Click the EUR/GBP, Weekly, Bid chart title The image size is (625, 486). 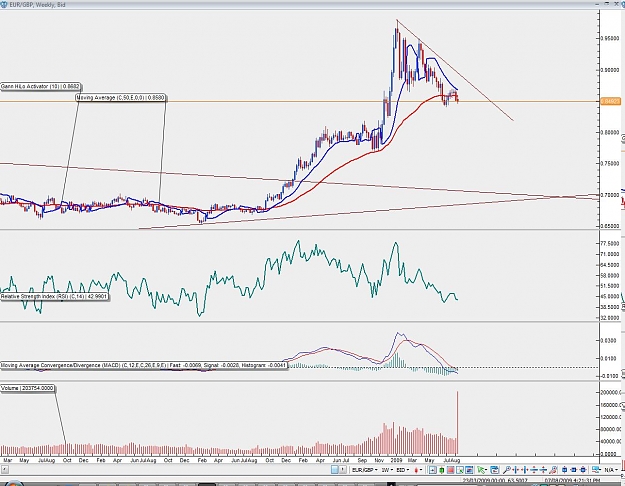(37, 5)
